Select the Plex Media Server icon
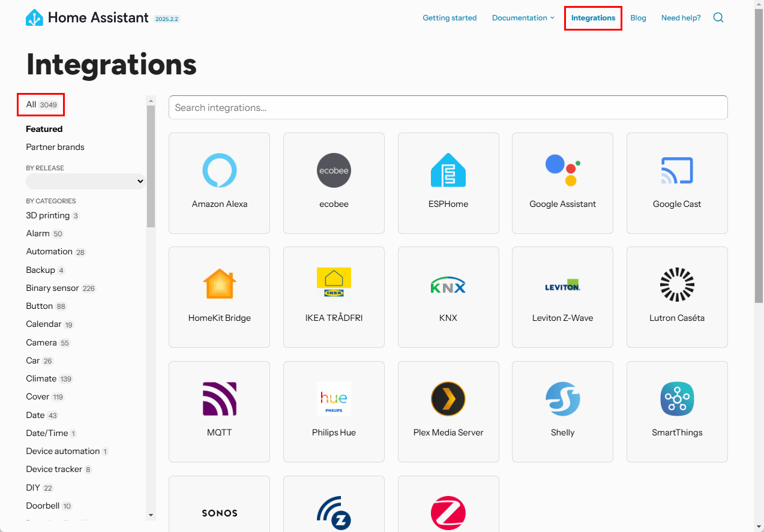Viewport: 764px width, 532px height. (448, 399)
